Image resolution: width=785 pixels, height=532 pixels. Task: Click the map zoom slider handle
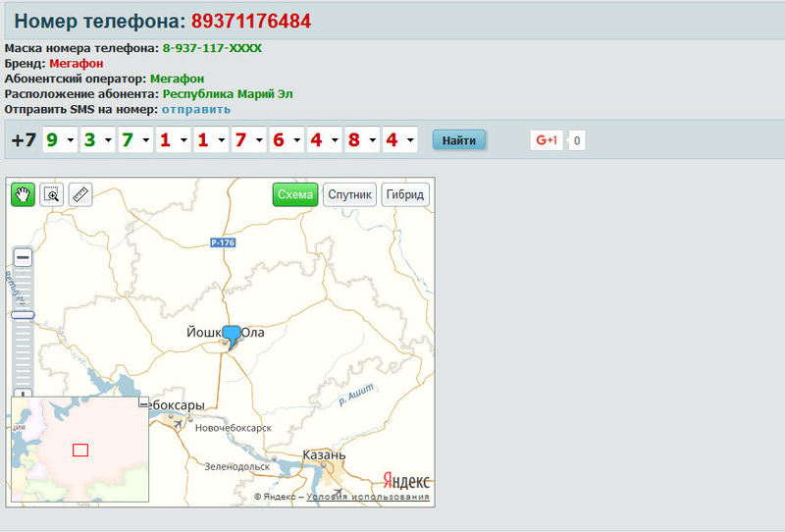click(23, 315)
